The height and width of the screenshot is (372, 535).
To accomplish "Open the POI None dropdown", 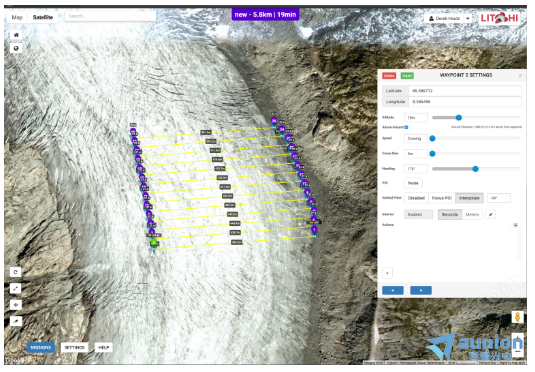I will (413, 183).
